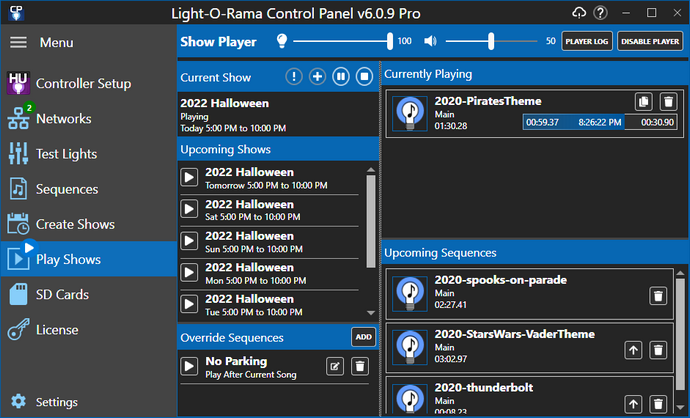The height and width of the screenshot is (418, 690).
Task: Stop the current show
Action: click(x=364, y=77)
